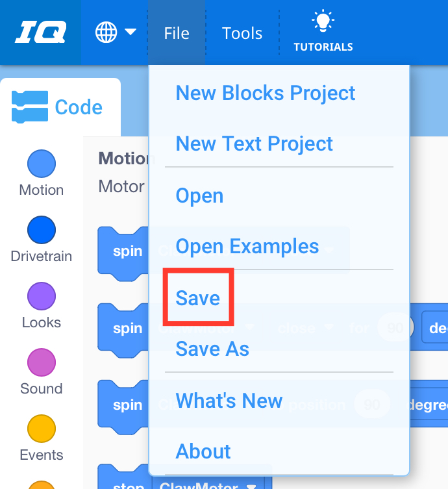Choose Save As option
448x489 pixels.
[x=212, y=349]
